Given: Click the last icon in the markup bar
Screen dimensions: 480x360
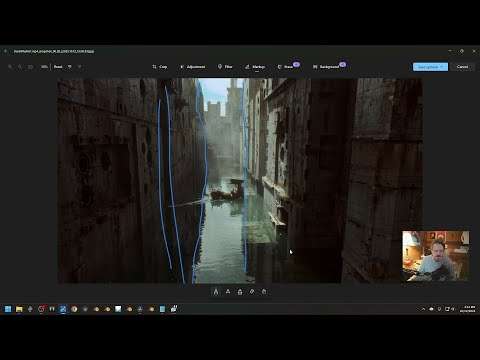Looking at the screenshot, I should (264, 292).
